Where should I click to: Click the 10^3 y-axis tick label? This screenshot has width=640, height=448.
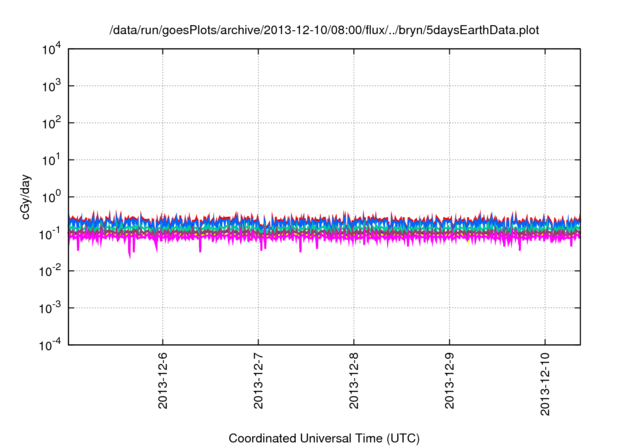pos(51,86)
